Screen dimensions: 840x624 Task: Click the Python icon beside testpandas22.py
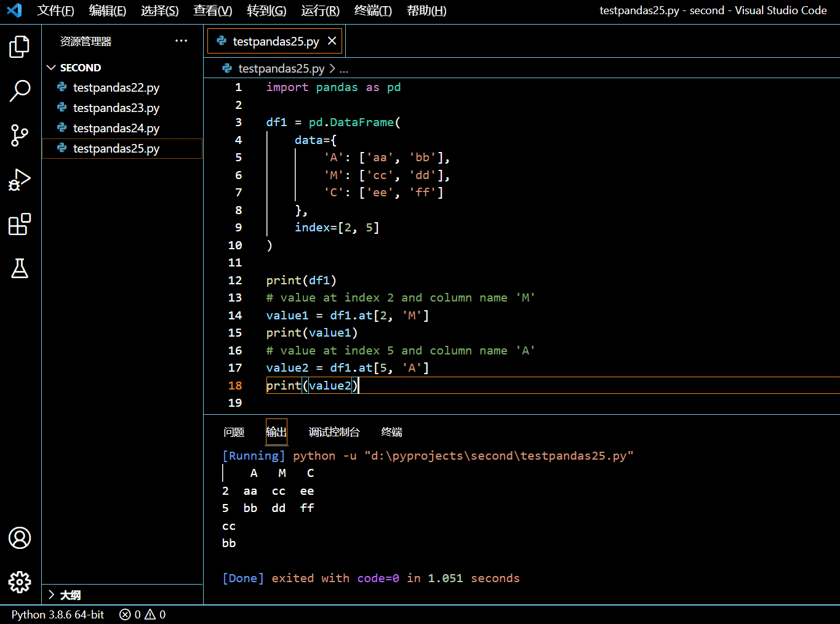pyautogui.click(x=62, y=87)
